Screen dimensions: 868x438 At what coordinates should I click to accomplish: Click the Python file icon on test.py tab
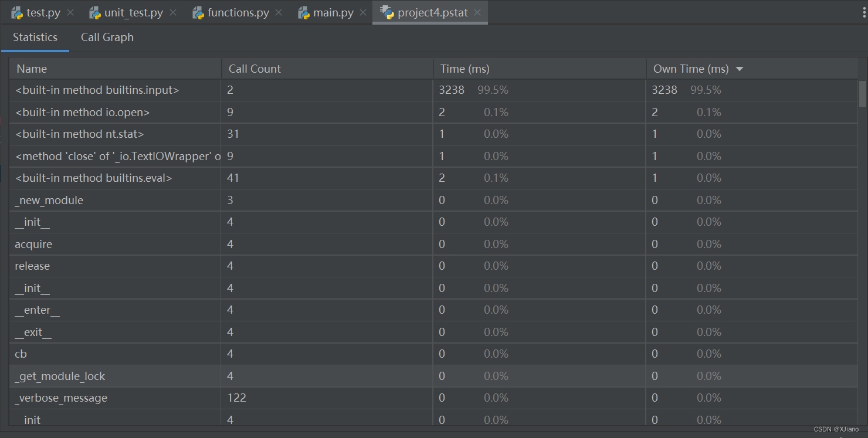[x=17, y=12]
